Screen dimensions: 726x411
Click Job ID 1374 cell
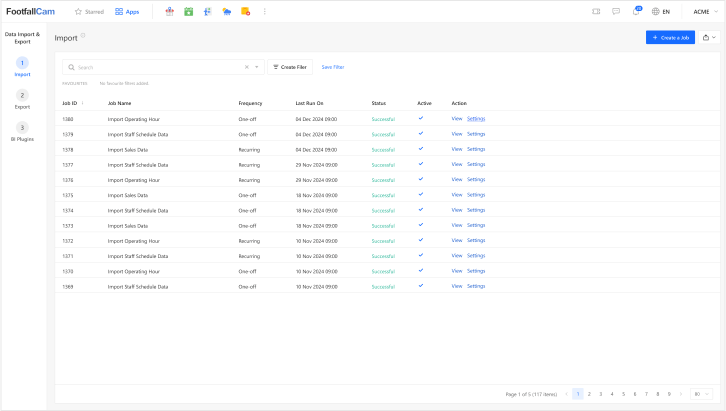click(68, 211)
